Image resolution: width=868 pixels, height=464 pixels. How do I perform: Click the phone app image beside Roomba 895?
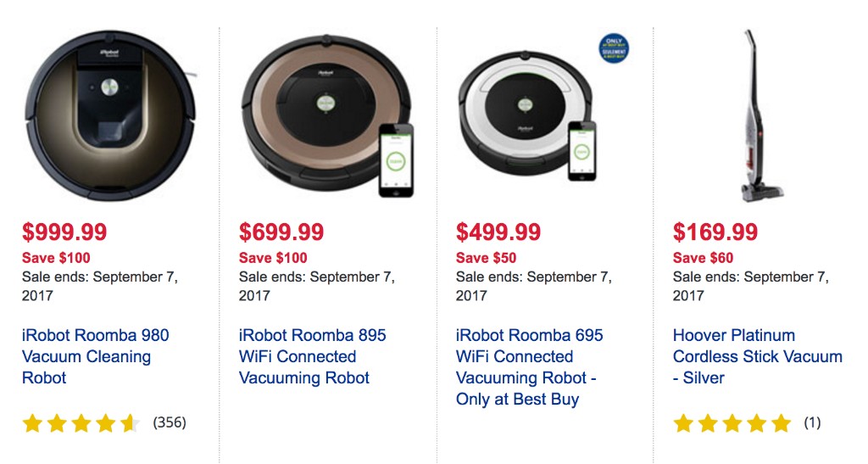tap(396, 159)
